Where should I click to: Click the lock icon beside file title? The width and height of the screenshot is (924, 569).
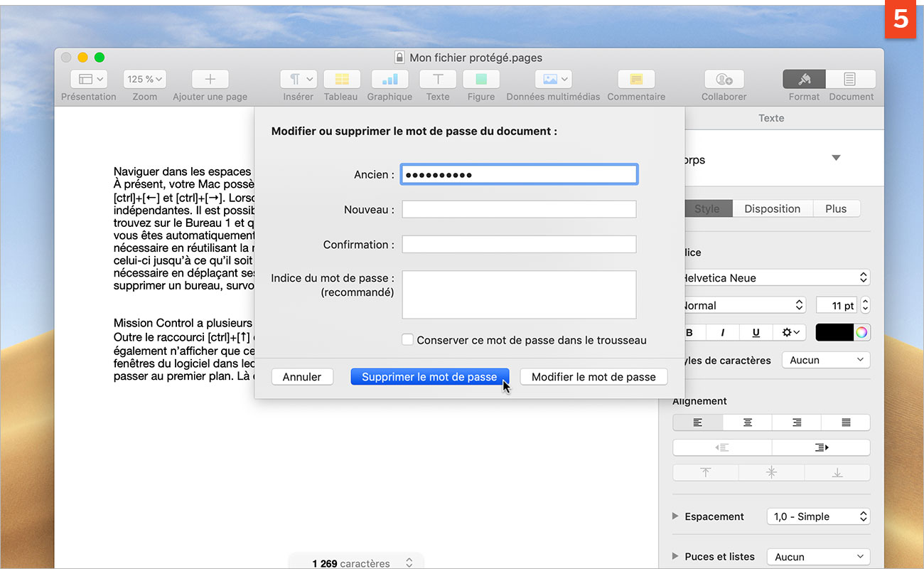tap(399, 58)
